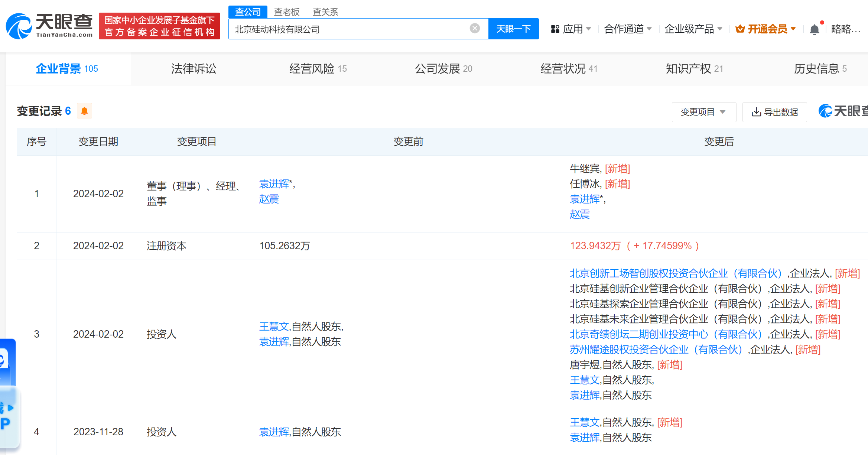Image resolution: width=868 pixels, height=455 pixels.
Task: Switch to the 查关系 search tab
Action: [x=325, y=12]
